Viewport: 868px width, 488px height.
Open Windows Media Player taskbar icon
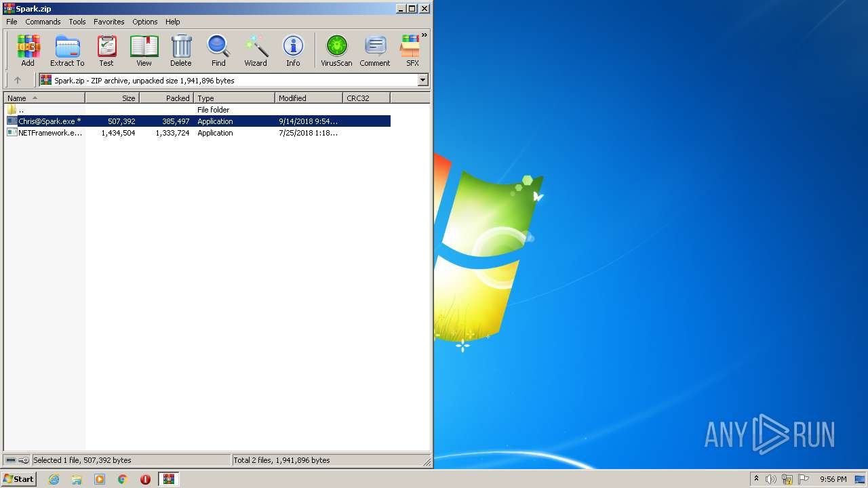click(x=100, y=479)
